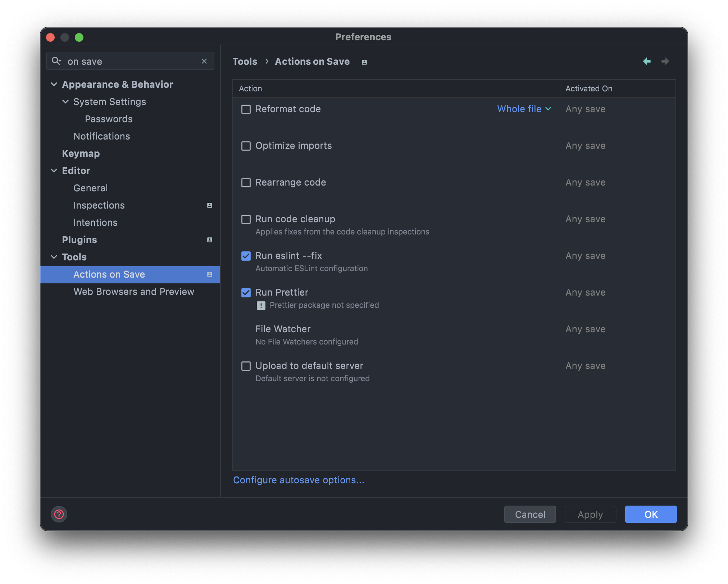728x584 pixels.
Task: Collapse the Appearance & Behavior section
Action: [x=54, y=85]
